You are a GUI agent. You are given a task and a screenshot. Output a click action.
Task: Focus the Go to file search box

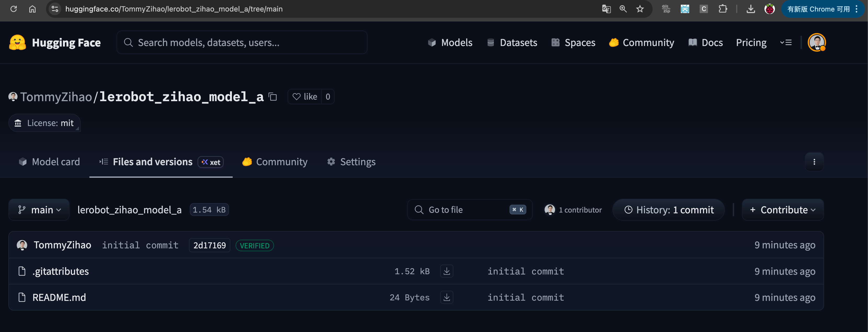point(470,210)
